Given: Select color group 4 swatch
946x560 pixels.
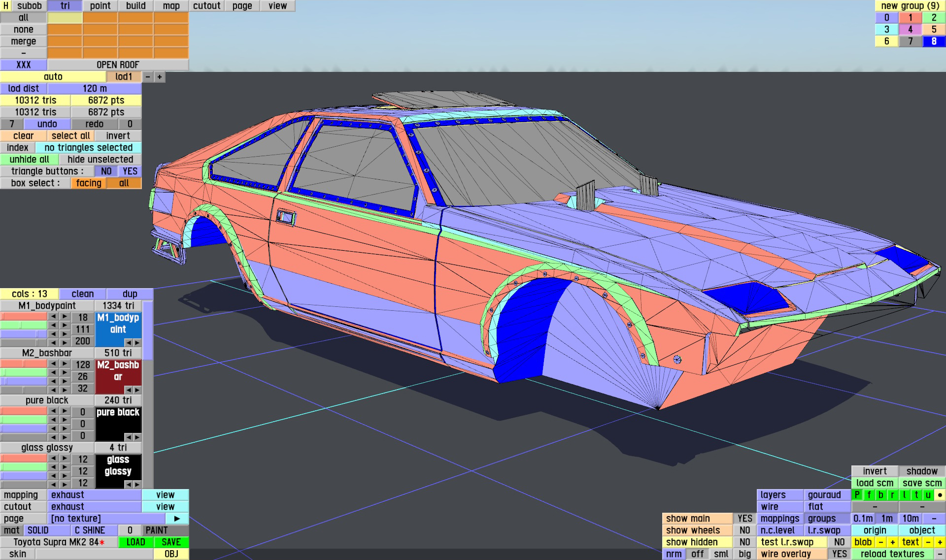Looking at the screenshot, I should coord(910,30).
